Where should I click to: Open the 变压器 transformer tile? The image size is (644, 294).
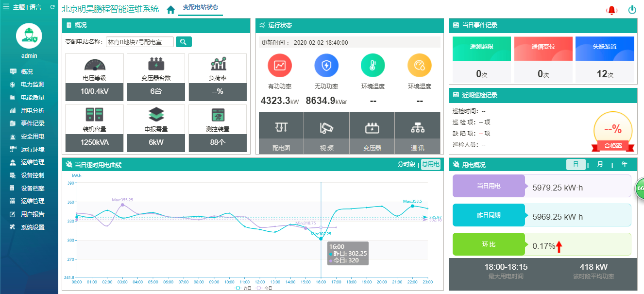372,133
